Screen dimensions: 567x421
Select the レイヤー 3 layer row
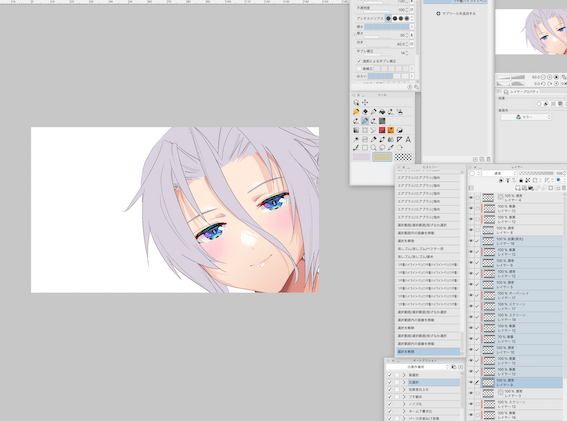coord(522,393)
